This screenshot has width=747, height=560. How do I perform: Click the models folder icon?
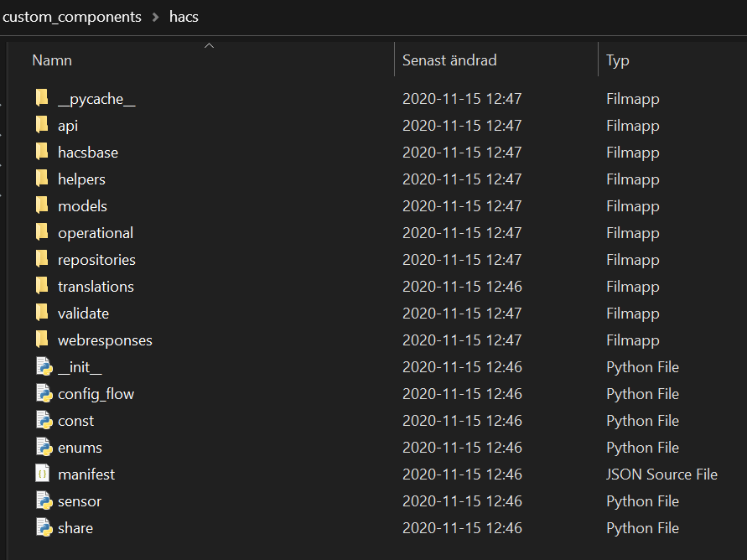click(42, 205)
